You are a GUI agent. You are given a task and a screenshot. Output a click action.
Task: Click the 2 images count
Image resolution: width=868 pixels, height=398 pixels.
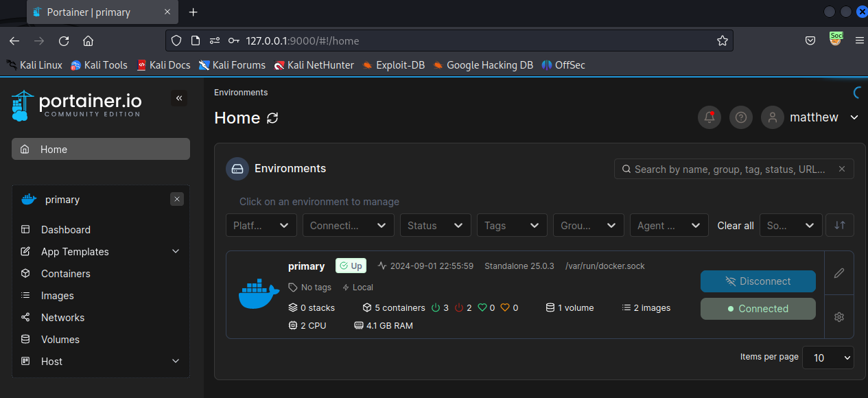[646, 307]
